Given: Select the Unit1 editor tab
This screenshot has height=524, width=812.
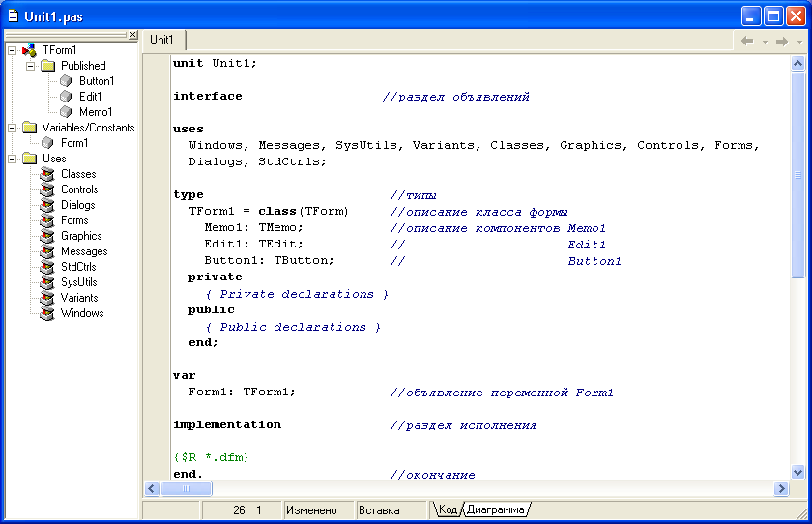Looking at the screenshot, I should pyautogui.click(x=161, y=40).
